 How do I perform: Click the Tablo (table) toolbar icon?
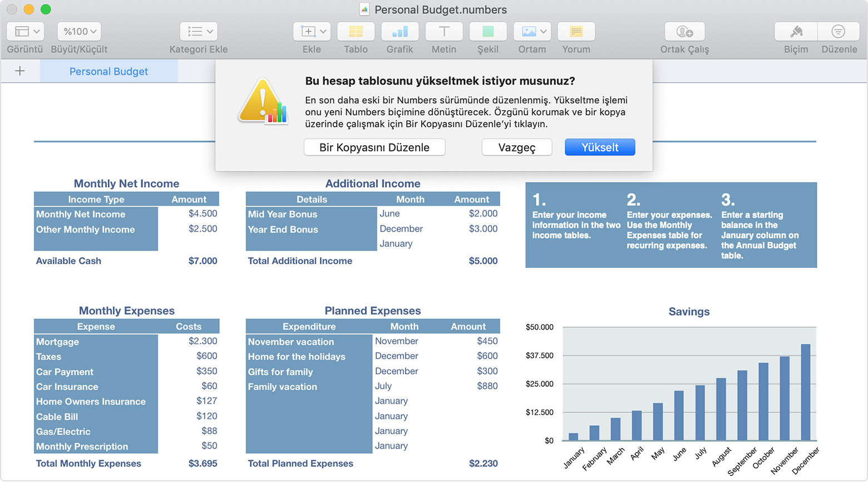click(356, 32)
